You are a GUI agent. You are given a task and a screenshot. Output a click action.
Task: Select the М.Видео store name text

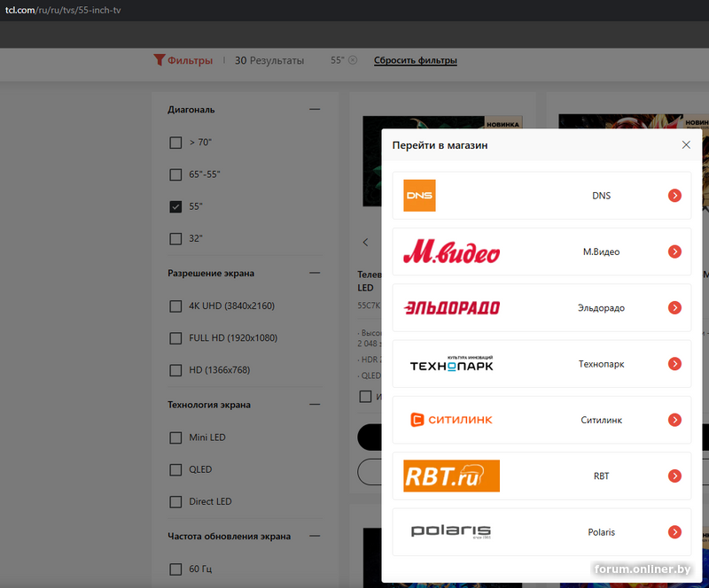pyautogui.click(x=602, y=251)
